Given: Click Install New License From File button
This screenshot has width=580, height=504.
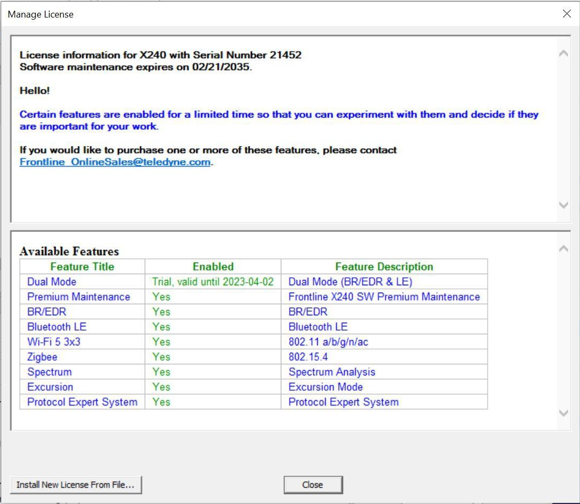Looking at the screenshot, I should (x=76, y=484).
